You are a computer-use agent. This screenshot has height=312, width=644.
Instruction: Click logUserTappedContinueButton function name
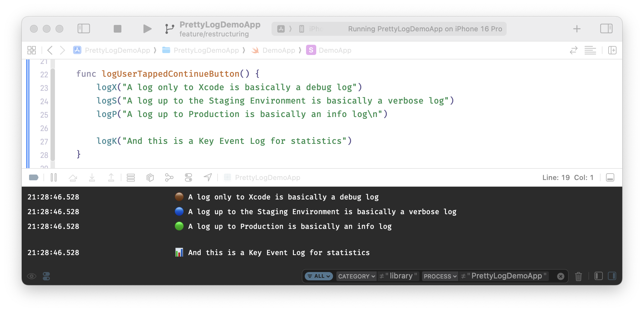click(171, 74)
